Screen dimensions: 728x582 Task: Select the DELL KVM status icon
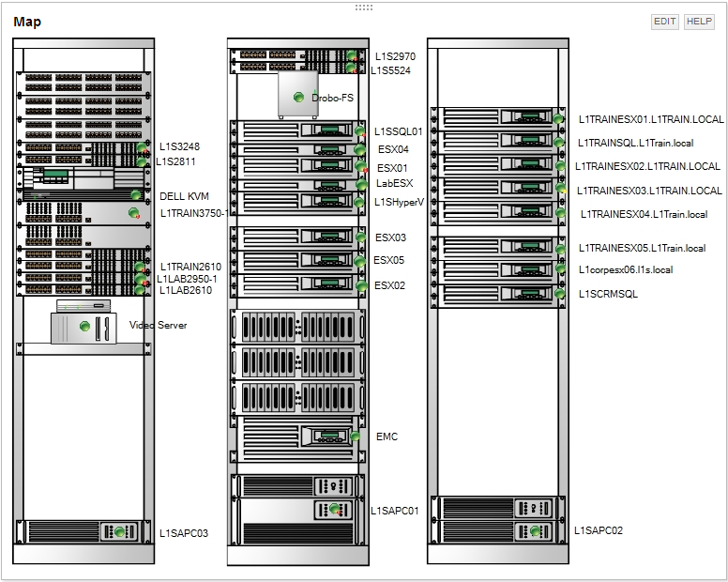(136, 194)
